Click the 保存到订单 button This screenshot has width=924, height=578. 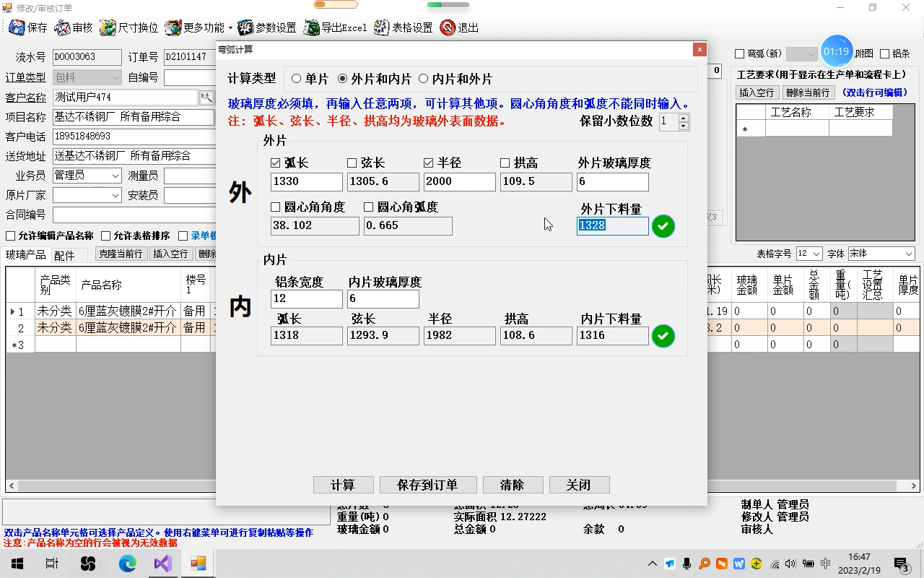click(427, 484)
